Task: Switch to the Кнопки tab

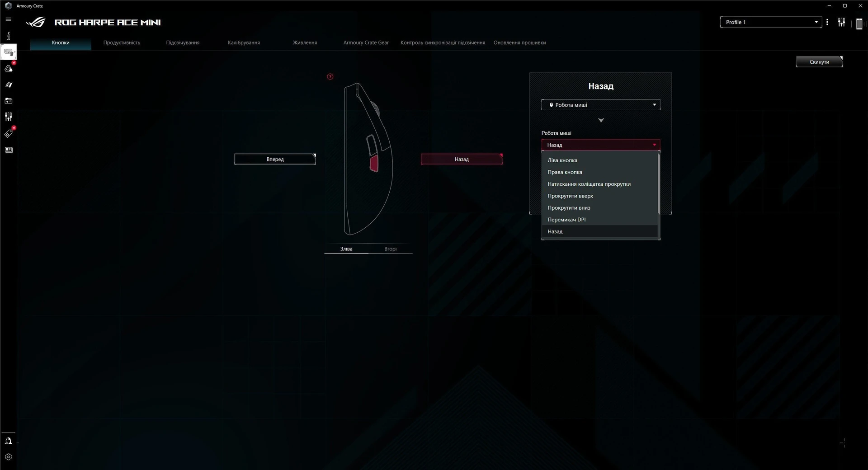Action: click(x=61, y=42)
